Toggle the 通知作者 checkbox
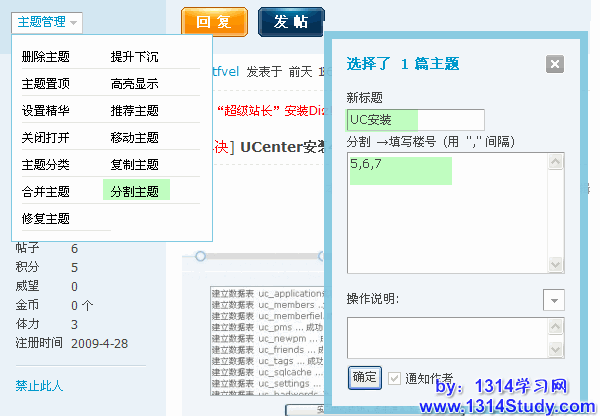This screenshot has width=600, height=416. (x=395, y=378)
